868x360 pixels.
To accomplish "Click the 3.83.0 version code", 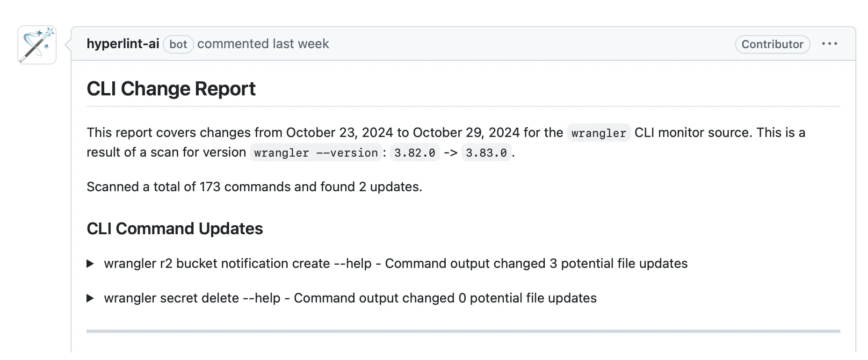I will 486,153.
